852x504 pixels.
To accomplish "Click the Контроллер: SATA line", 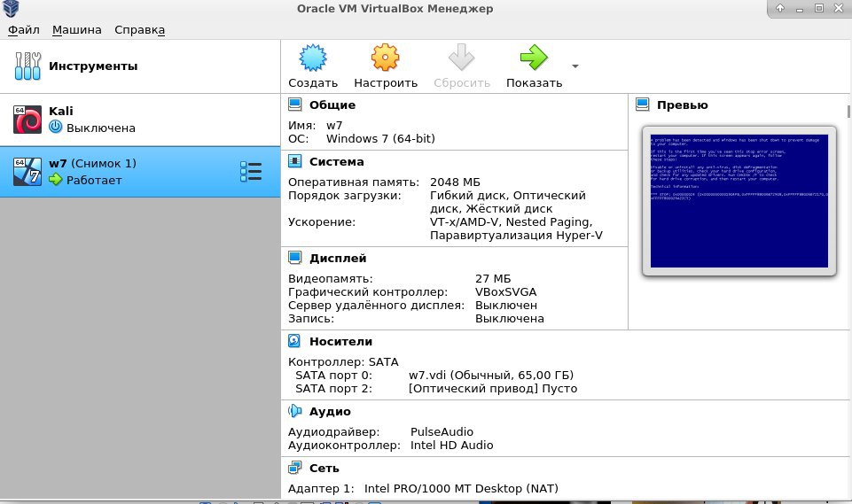I will point(343,362).
